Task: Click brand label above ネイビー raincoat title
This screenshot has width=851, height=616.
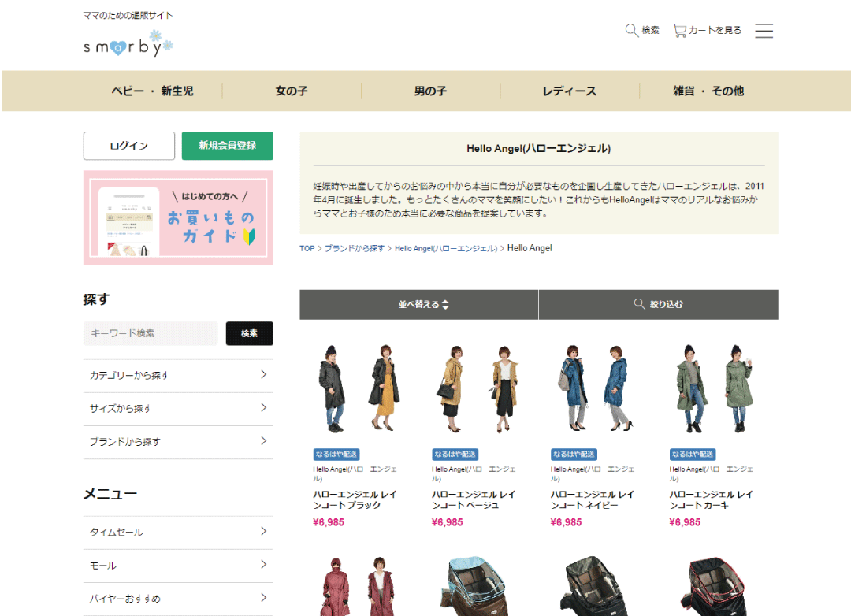Action: coord(593,473)
